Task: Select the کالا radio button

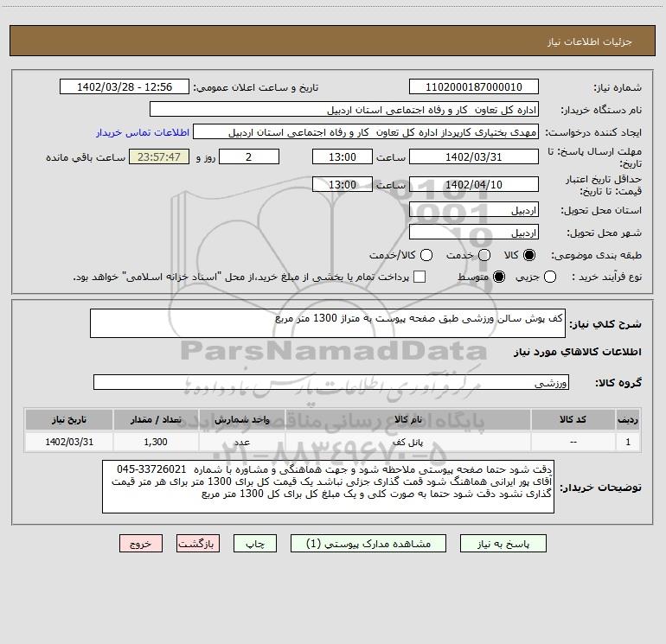Action: point(529,255)
